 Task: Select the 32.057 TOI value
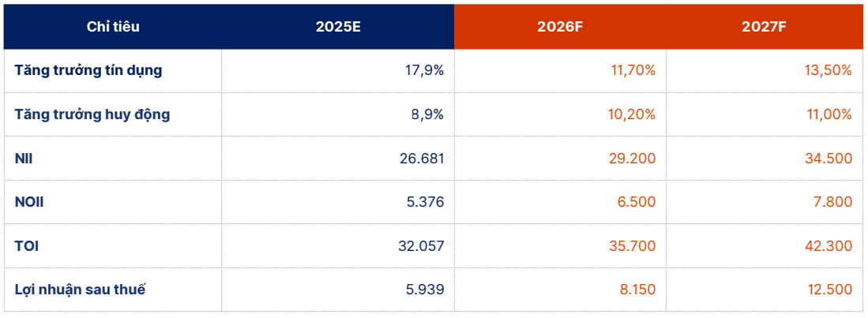422,246
